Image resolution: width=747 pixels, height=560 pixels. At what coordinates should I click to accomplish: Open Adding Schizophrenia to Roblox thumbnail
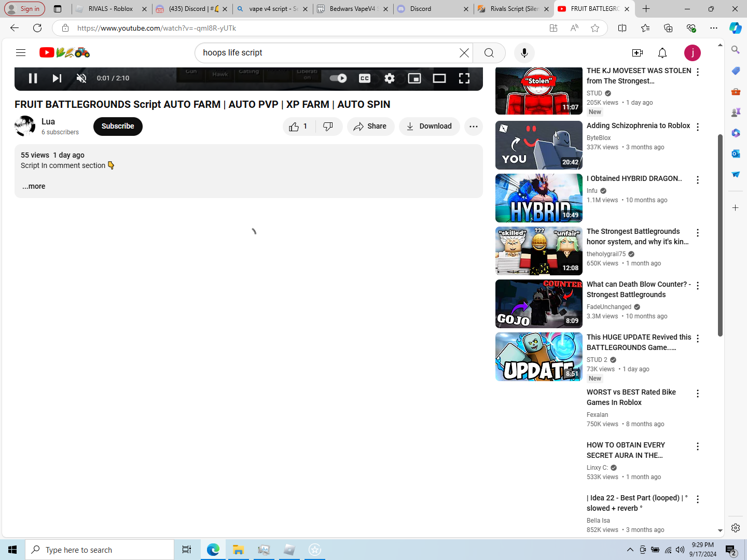(x=539, y=145)
